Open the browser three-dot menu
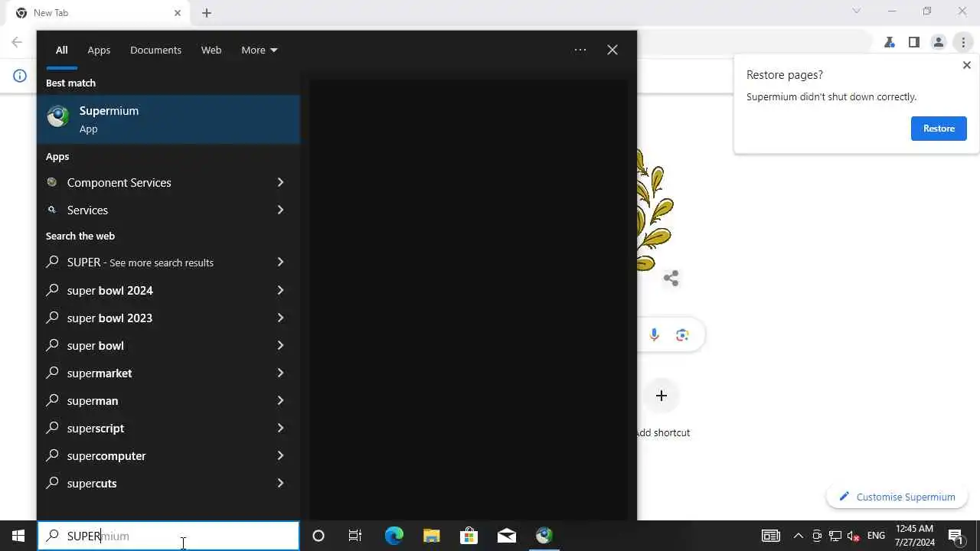 tap(963, 43)
